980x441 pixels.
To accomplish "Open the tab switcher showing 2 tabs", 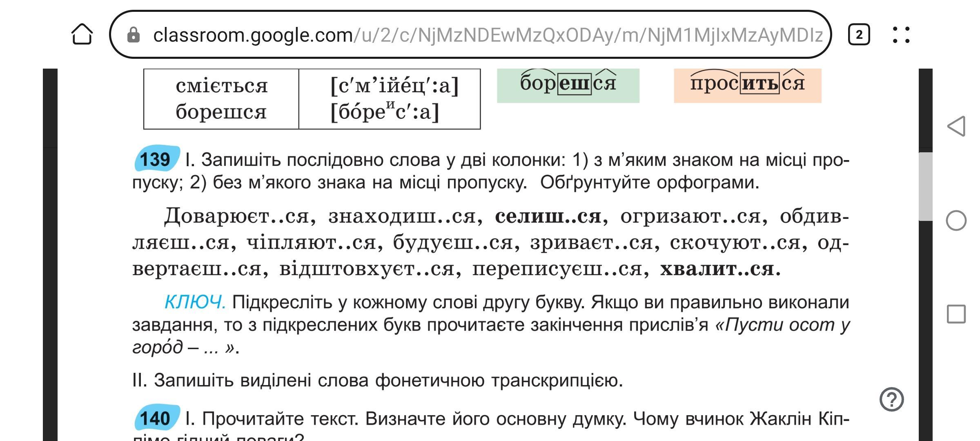I will [x=859, y=35].
